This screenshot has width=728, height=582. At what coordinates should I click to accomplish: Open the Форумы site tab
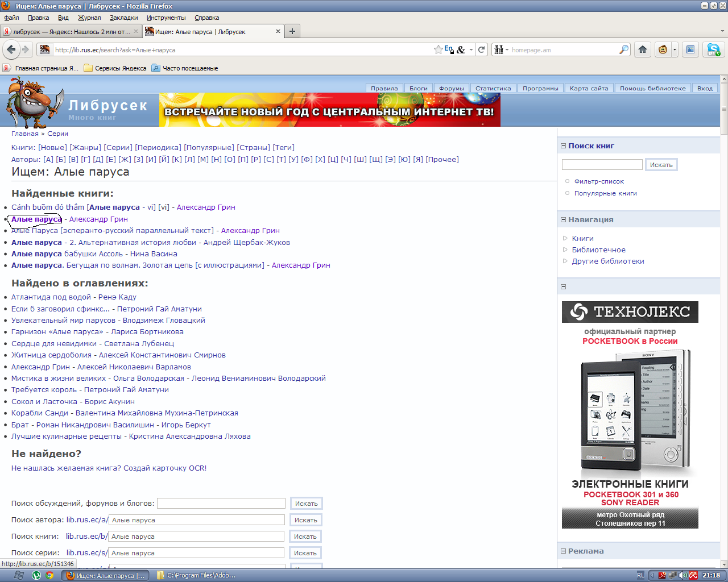[x=452, y=88]
